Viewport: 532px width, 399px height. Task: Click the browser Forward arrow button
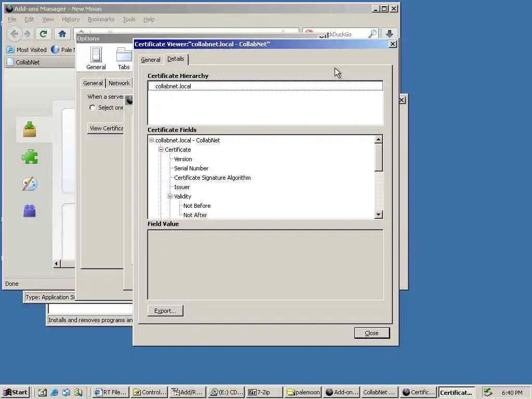coord(28,34)
